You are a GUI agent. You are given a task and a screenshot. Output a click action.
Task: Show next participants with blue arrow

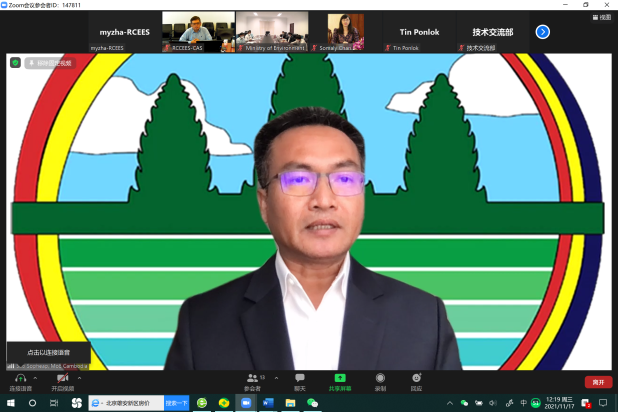tap(543, 32)
